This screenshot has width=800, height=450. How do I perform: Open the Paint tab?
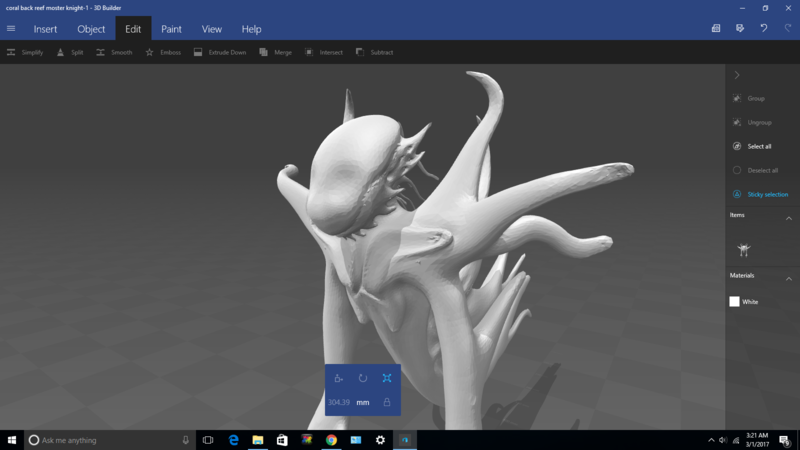coord(171,29)
